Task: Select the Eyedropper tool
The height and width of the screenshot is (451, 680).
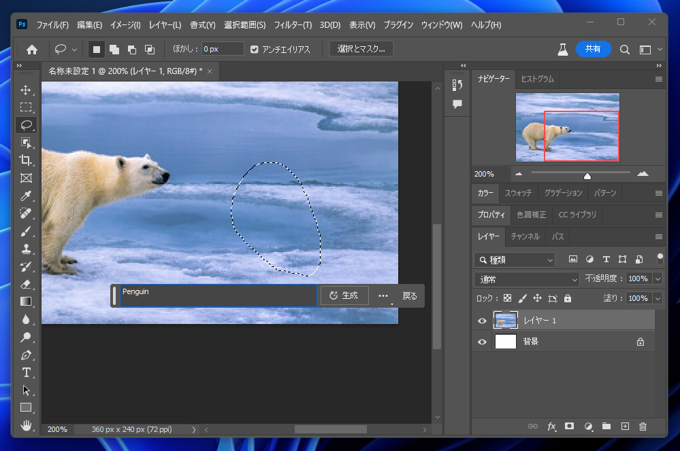Action: [x=26, y=196]
